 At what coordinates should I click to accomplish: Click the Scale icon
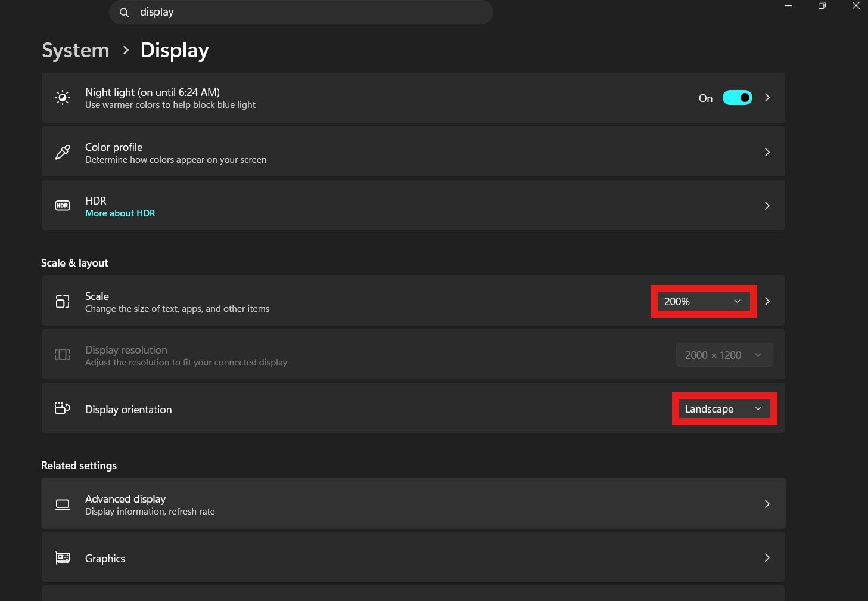pos(63,301)
